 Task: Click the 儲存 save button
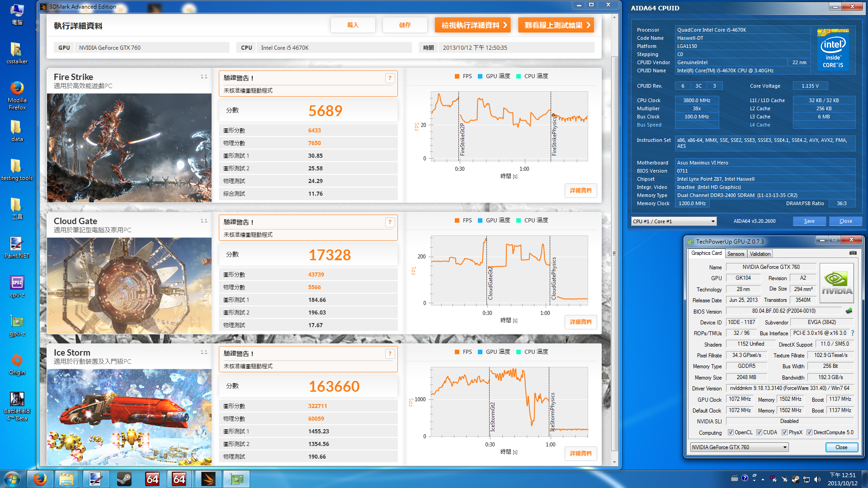(x=405, y=25)
